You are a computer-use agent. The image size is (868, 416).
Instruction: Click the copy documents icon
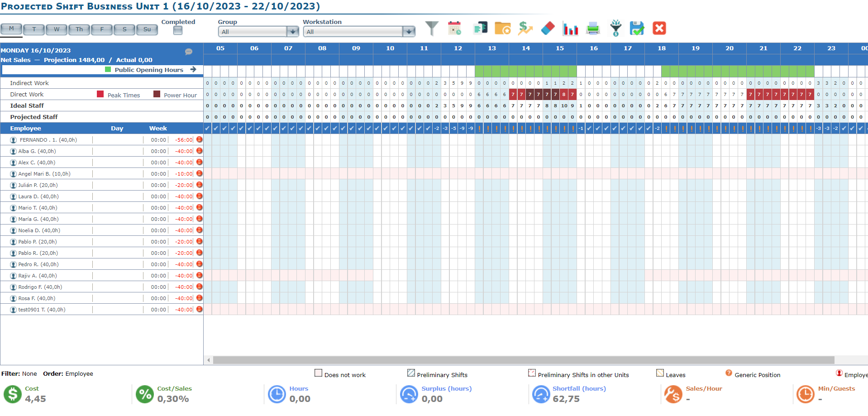point(480,29)
